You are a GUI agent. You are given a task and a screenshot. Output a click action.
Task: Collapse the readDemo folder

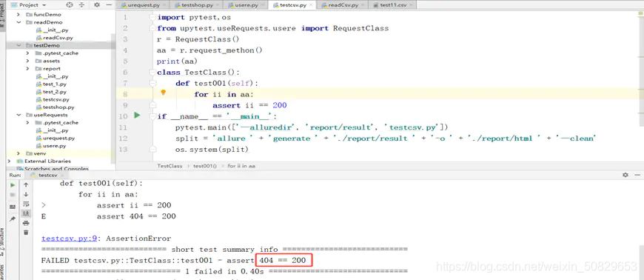point(19,22)
